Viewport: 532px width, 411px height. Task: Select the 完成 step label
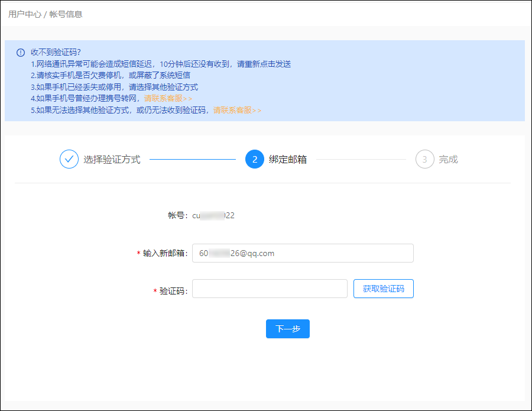(448, 159)
